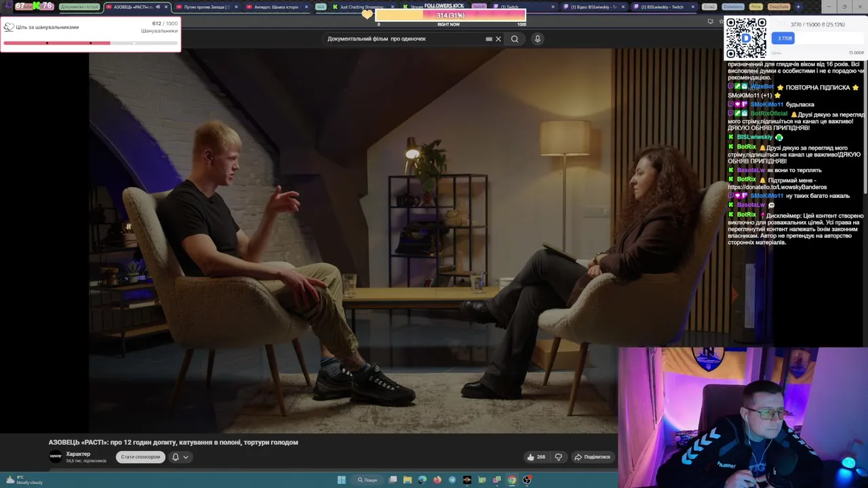Click the interview video player
Image resolution: width=868 pixels, height=488 pixels.
353,241
